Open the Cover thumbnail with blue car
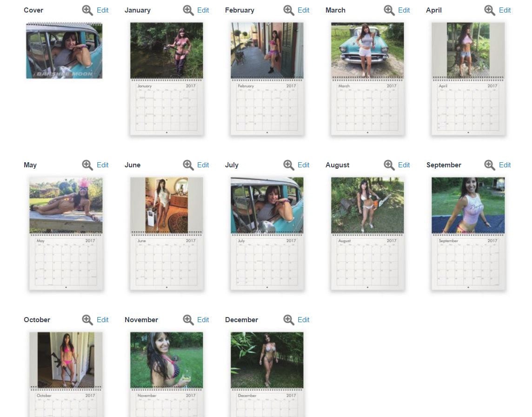This screenshot has width=532, height=417. point(64,51)
